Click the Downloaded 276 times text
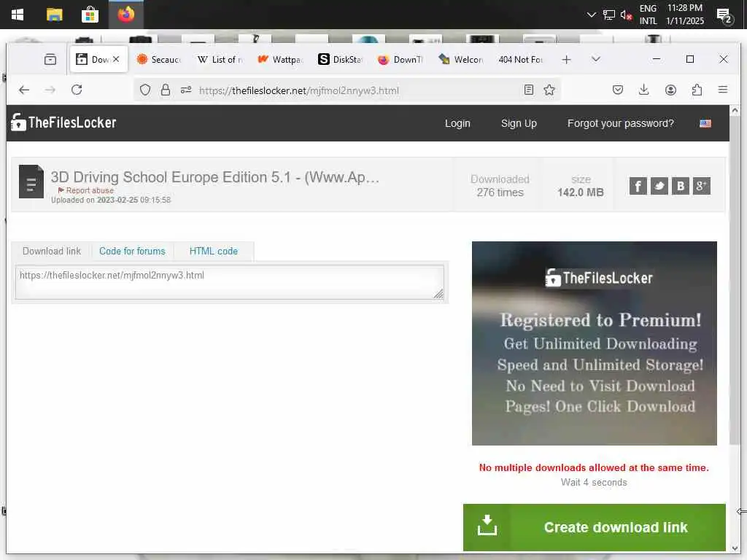Viewport: 747px width, 560px height. tap(500, 186)
